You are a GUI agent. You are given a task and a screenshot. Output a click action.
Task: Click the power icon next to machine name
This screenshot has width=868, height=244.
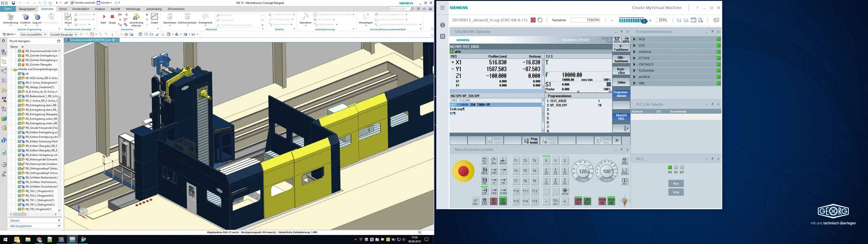click(x=533, y=20)
